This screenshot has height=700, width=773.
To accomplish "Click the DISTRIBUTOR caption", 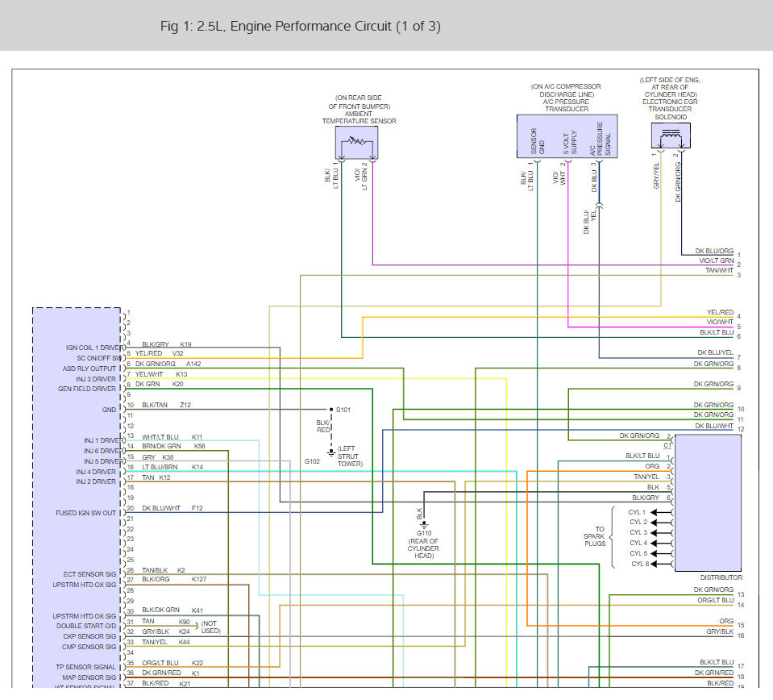I will click(721, 577).
